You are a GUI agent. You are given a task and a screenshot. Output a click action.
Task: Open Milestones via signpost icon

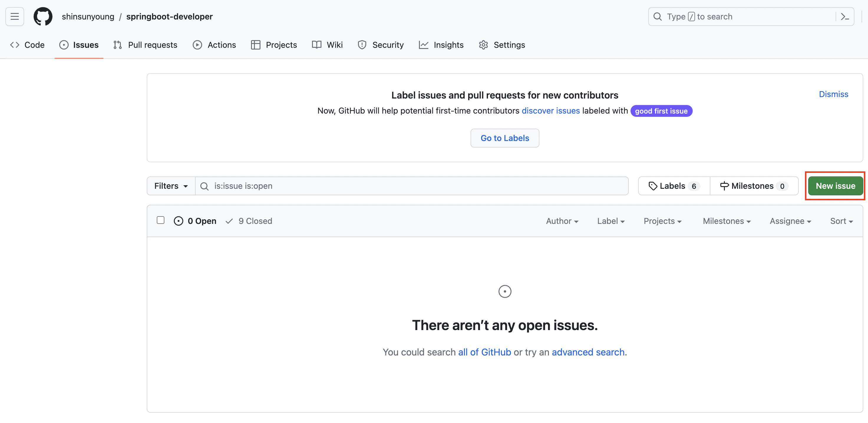pos(753,186)
